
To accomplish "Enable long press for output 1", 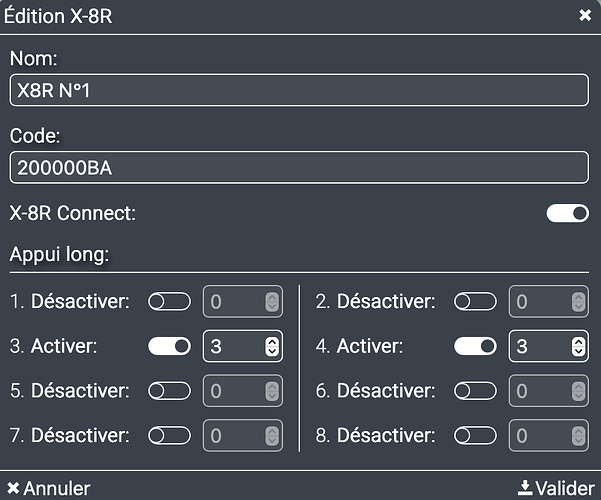I will 169,301.
